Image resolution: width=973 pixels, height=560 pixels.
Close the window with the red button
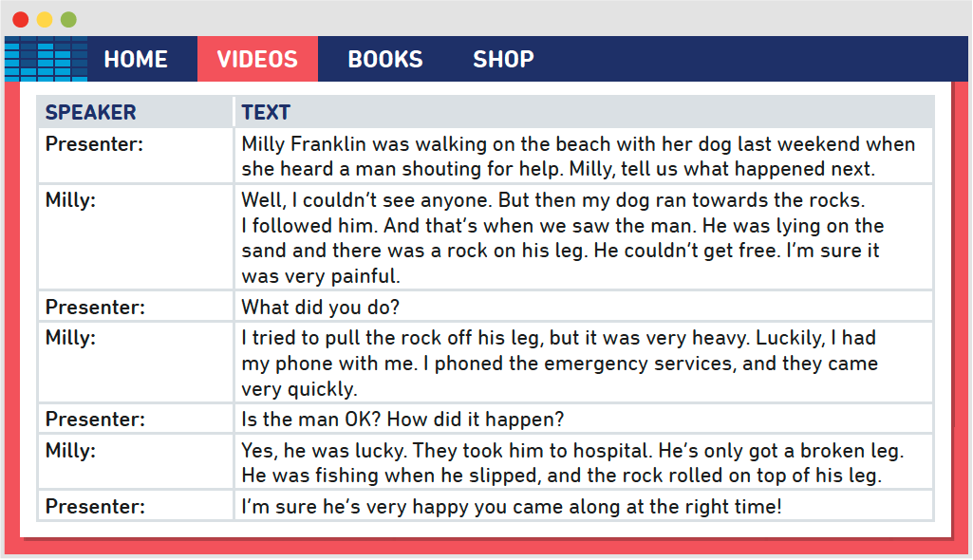20,19
